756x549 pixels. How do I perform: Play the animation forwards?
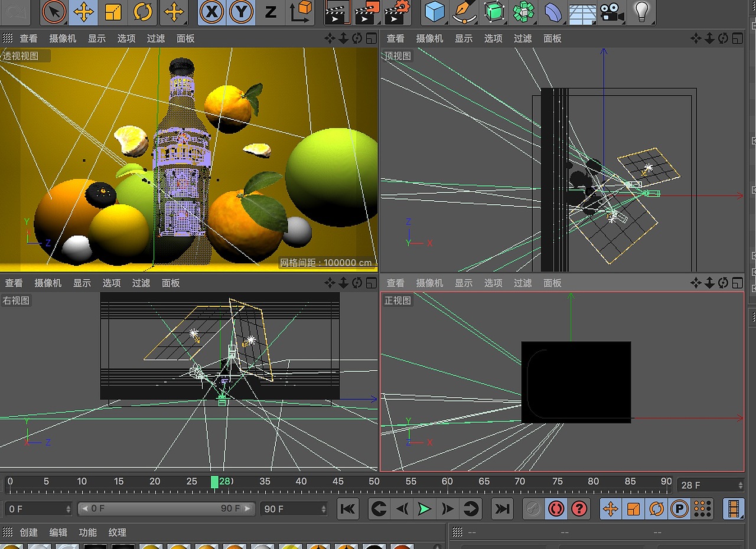click(425, 508)
